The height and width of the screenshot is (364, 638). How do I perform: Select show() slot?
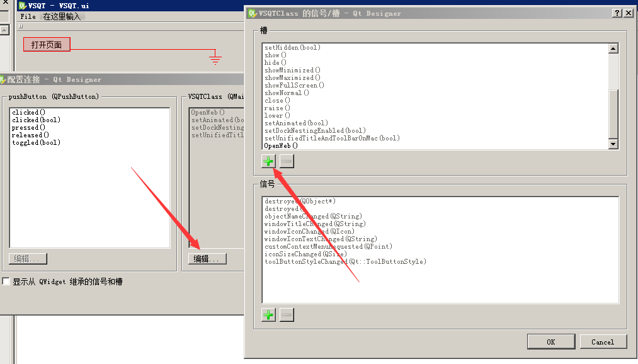[275, 55]
